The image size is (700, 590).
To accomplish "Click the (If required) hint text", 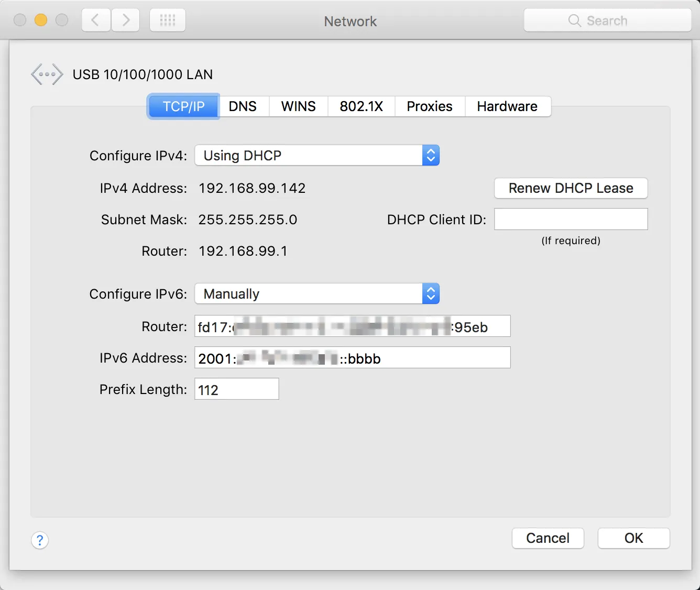I will point(571,241).
